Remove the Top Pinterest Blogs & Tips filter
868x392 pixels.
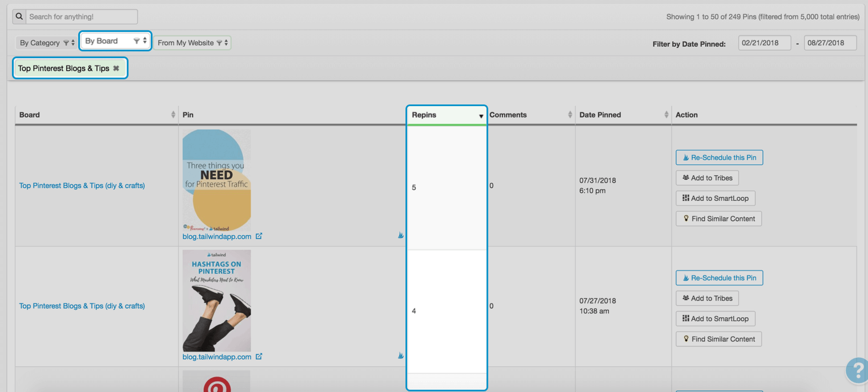tap(116, 68)
